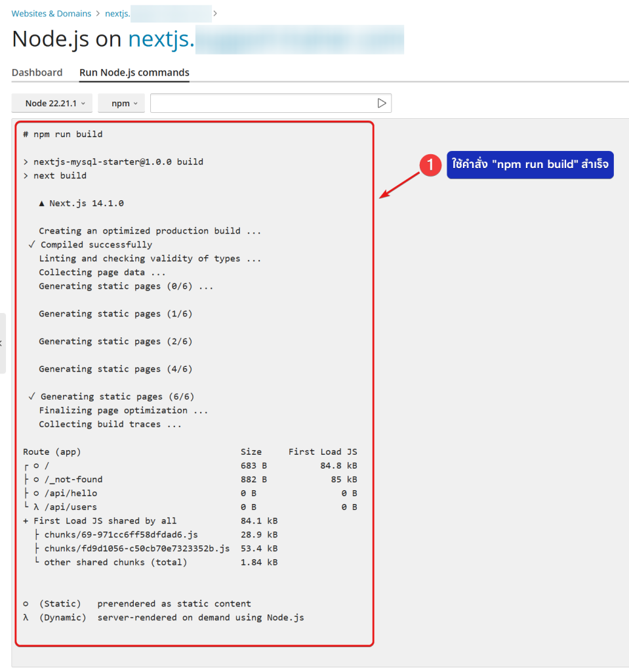
Task: Click the Next.js triangle logo in output
Action: point(42,203)
